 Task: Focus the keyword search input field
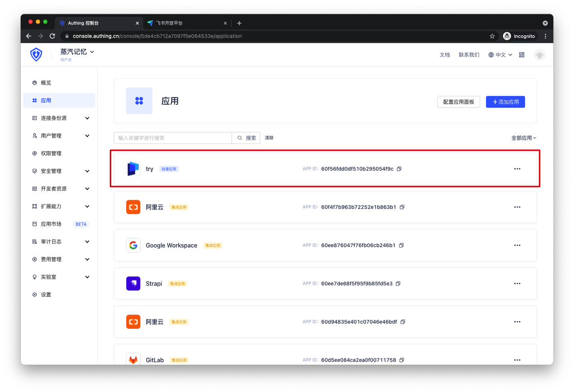tap(173, 138)
